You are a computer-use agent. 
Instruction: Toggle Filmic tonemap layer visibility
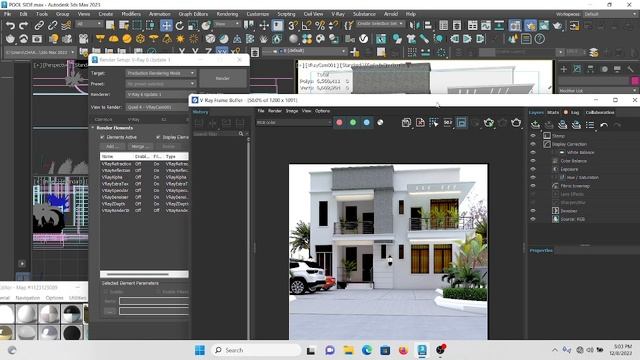[533, 186]
